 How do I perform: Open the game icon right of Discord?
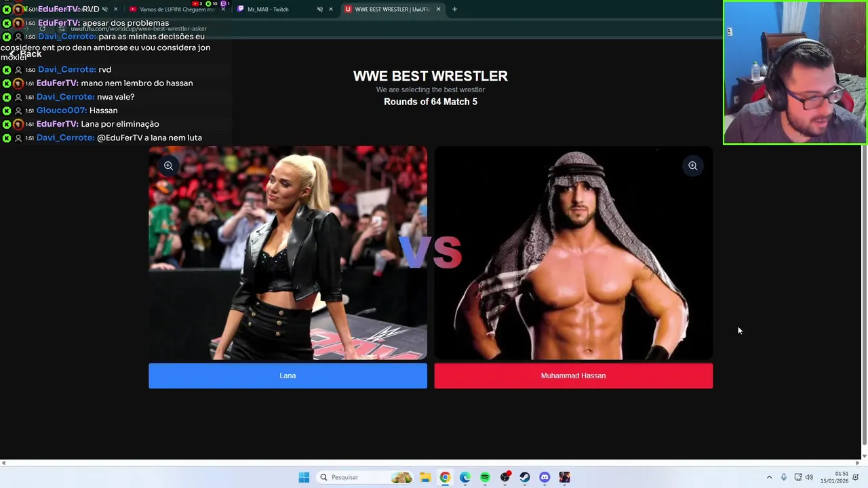pyautogui.click(x=565, y=477)
